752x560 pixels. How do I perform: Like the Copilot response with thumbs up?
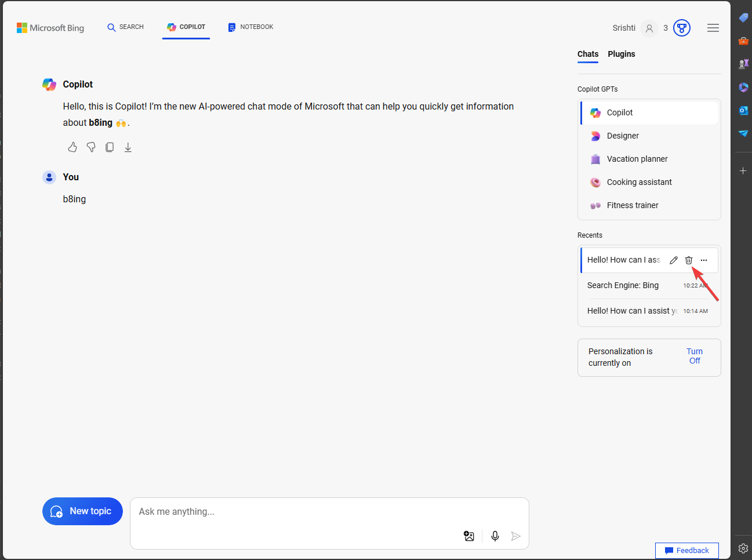coord(72,147)
